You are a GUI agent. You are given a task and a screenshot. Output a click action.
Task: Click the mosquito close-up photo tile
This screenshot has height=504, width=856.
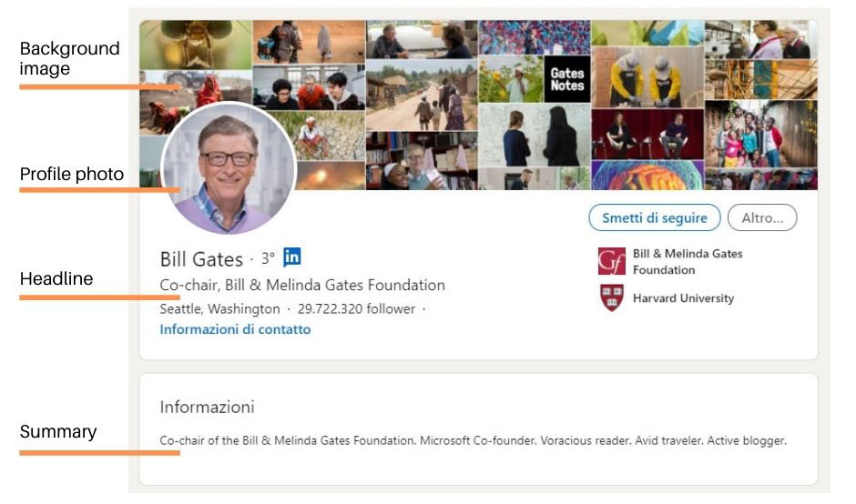(196, 44)
